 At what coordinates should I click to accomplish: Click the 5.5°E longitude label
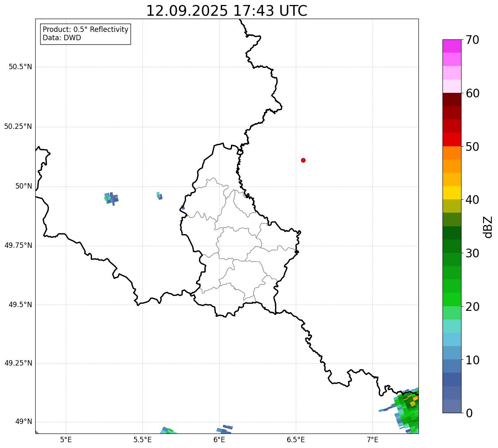pos(143,440)
